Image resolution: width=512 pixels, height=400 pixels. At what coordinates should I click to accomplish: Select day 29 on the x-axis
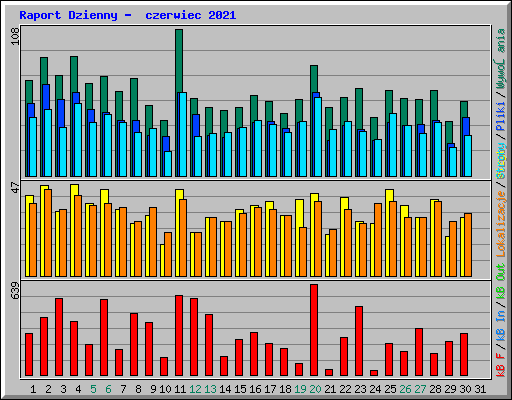tap(450, 389)
